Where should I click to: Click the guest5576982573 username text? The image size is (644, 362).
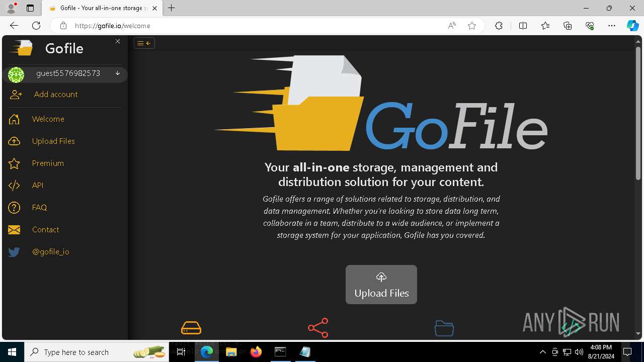coord(68,73)
